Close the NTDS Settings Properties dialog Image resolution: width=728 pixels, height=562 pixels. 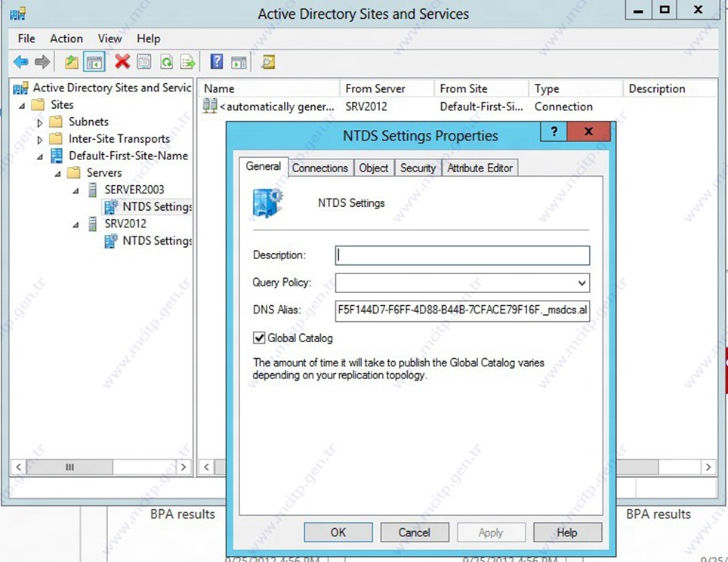(x=588, y=132)
